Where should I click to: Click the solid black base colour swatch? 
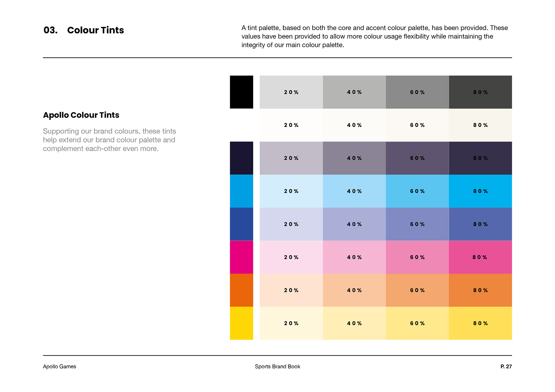click(x=241, y=92)
